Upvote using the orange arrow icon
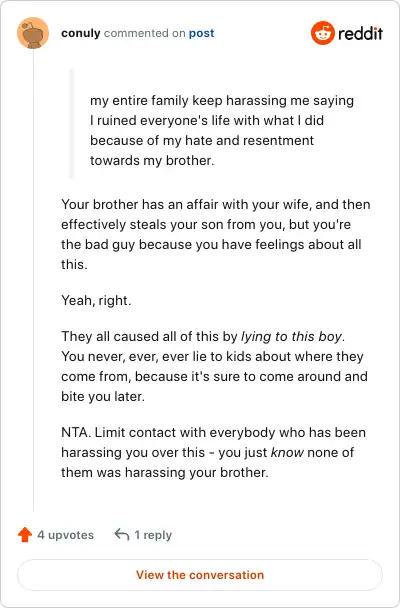Viewport: 400px width, 608px height. (x=25, y=535)
